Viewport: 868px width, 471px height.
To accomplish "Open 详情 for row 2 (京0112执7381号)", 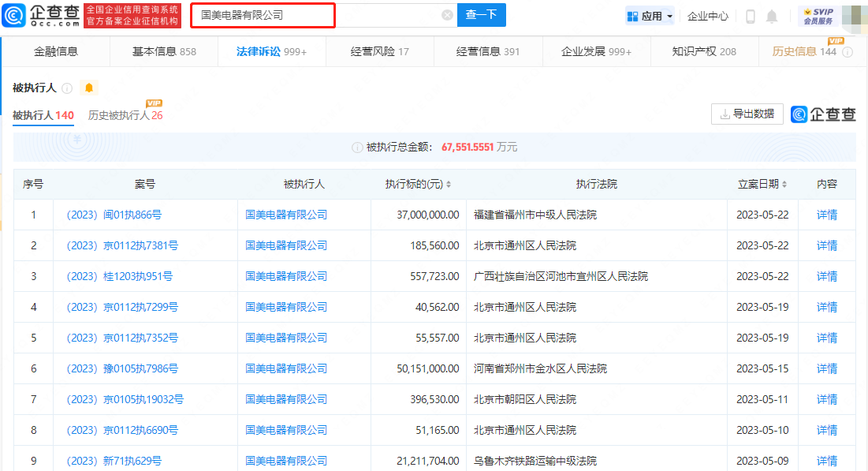I will [x=827, y=245].
